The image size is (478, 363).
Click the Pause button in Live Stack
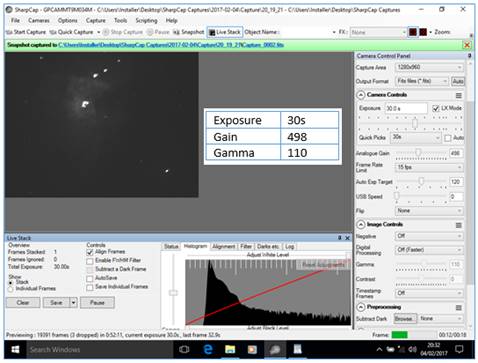point(97,303)
